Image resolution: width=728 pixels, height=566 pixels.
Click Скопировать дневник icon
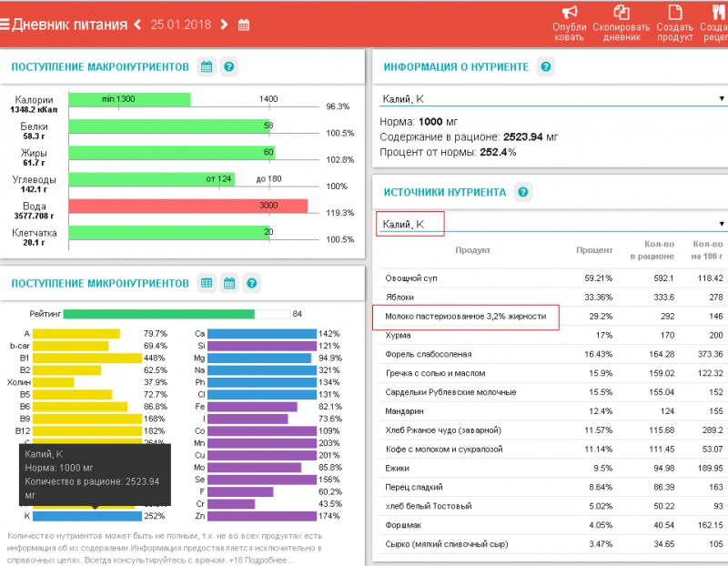click(622, 13)
